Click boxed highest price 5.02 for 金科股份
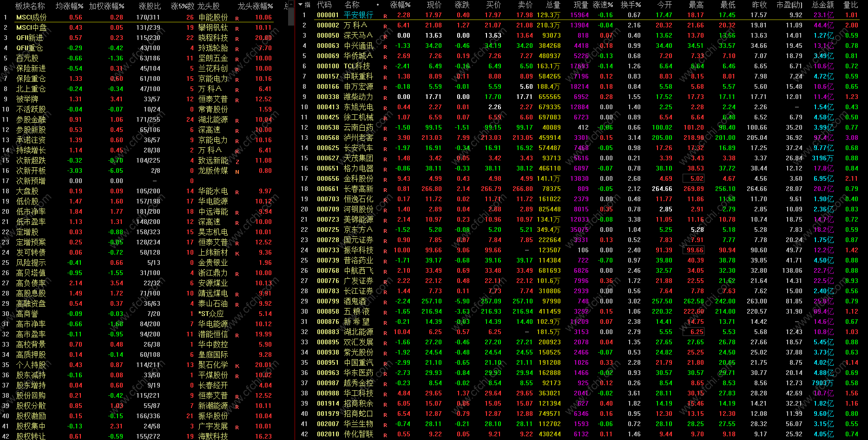Viewport: 868px width, 440px height. (x=693, y=178)
